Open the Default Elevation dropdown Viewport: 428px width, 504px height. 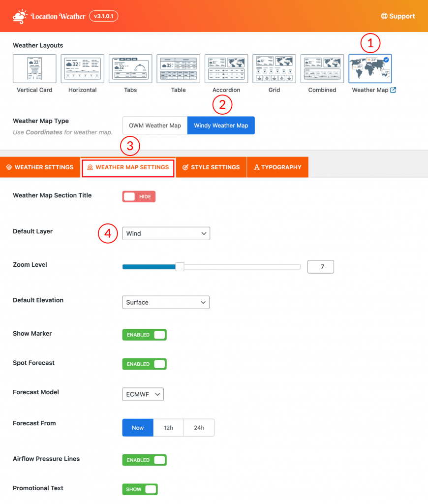(x=165, y=302)
